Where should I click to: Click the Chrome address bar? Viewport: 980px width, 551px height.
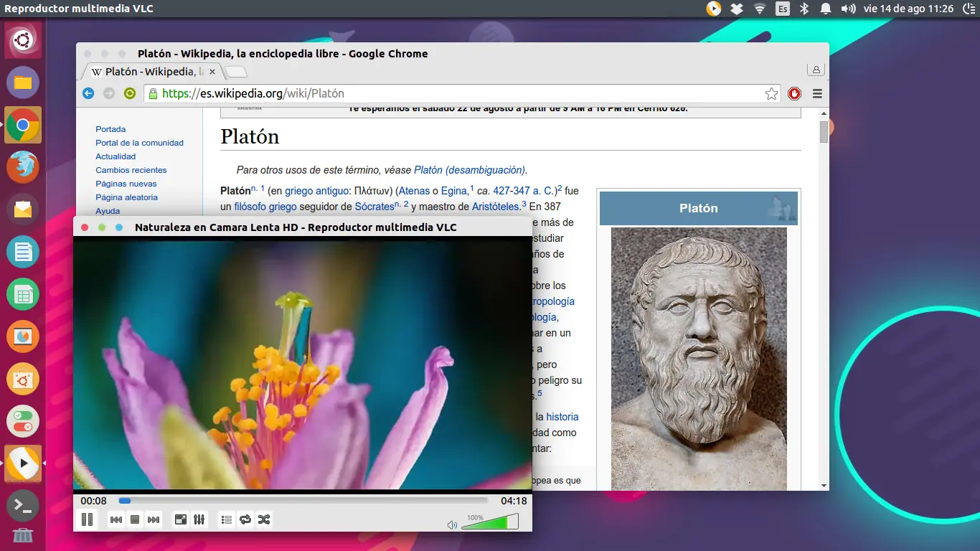pos(459,93)
